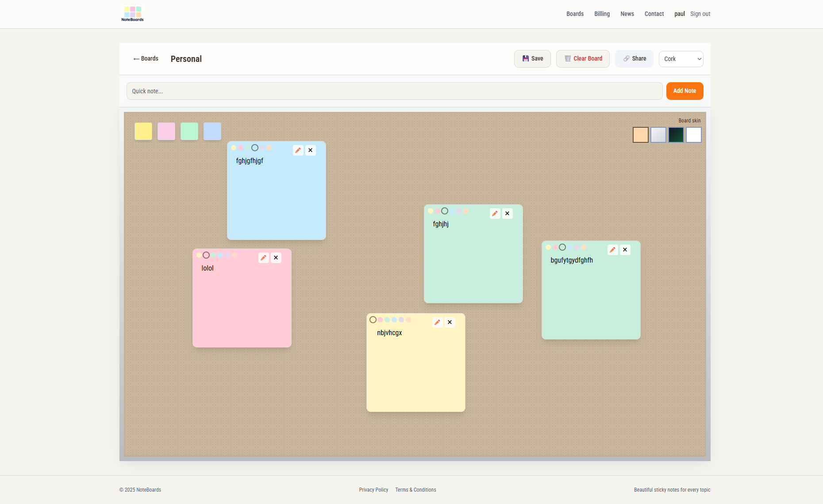Screen dimensions: 823x504
Task: Click the floppy disk Save icon
Action: point(525,58)
